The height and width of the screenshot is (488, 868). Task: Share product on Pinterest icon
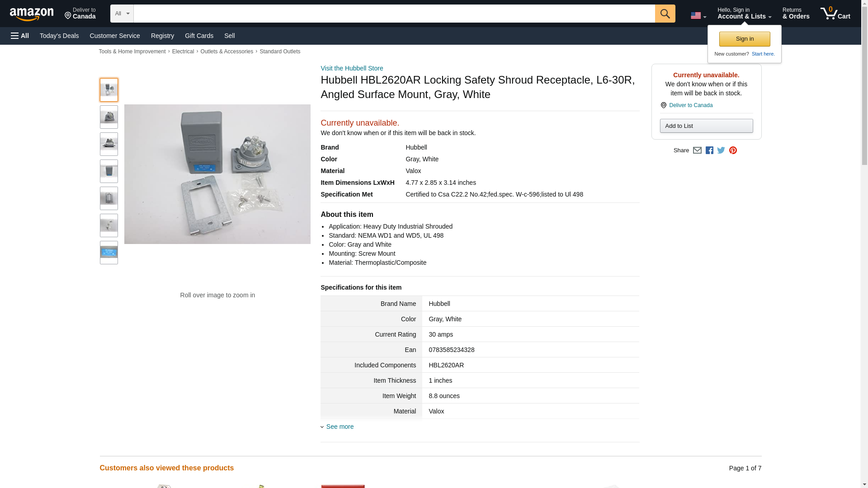point(733,150)
